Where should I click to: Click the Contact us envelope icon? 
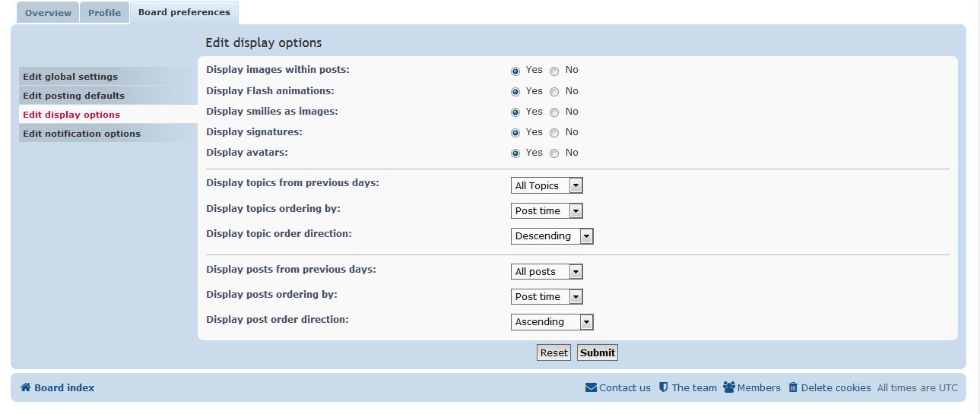click(x=591, y=387)
